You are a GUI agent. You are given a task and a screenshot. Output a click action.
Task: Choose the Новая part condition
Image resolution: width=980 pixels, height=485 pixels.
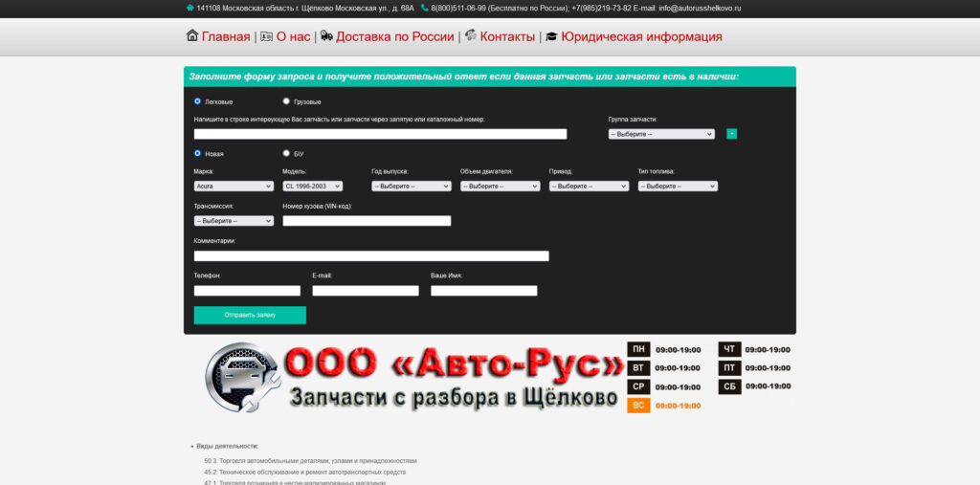click(197, 152)
